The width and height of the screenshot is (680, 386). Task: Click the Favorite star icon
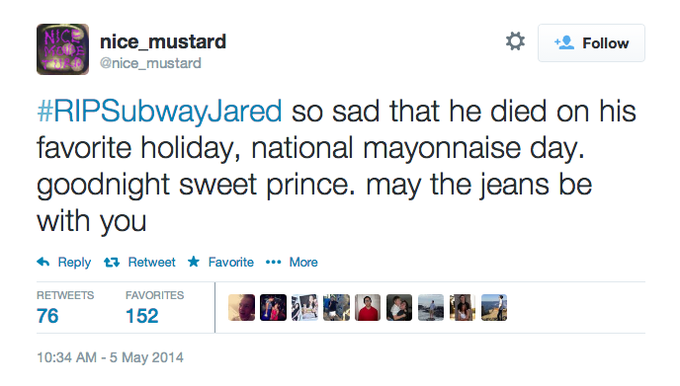(193, 262)
